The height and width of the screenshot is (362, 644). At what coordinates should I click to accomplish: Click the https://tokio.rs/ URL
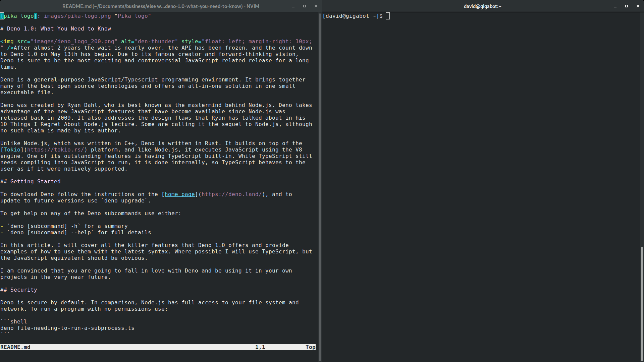click(x=56, y=150)
